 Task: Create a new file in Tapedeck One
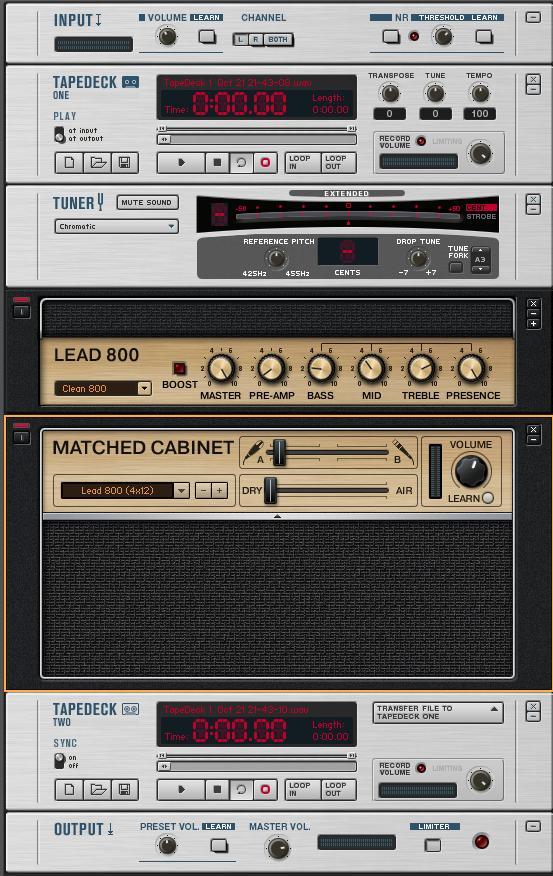coord(70,163)
